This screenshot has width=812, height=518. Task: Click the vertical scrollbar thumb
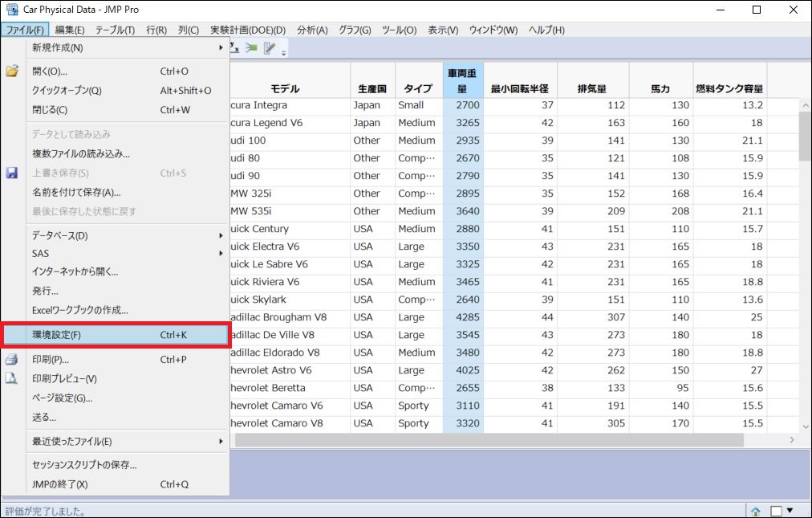806,137
